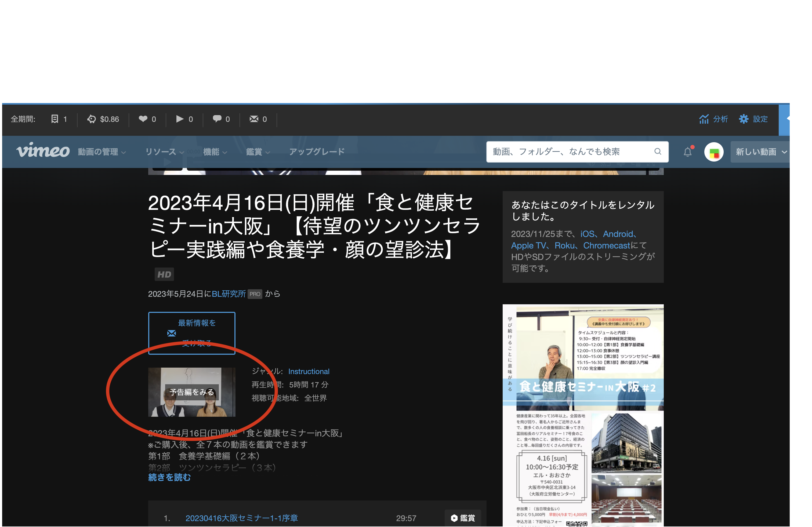
Task: Expand the リソース menu
Action: 164,152
